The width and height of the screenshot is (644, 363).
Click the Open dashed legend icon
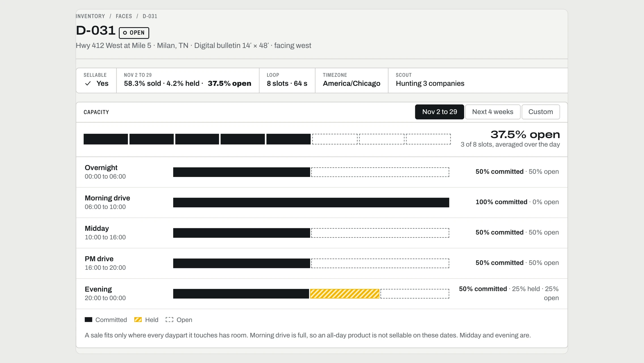point(169,320)
